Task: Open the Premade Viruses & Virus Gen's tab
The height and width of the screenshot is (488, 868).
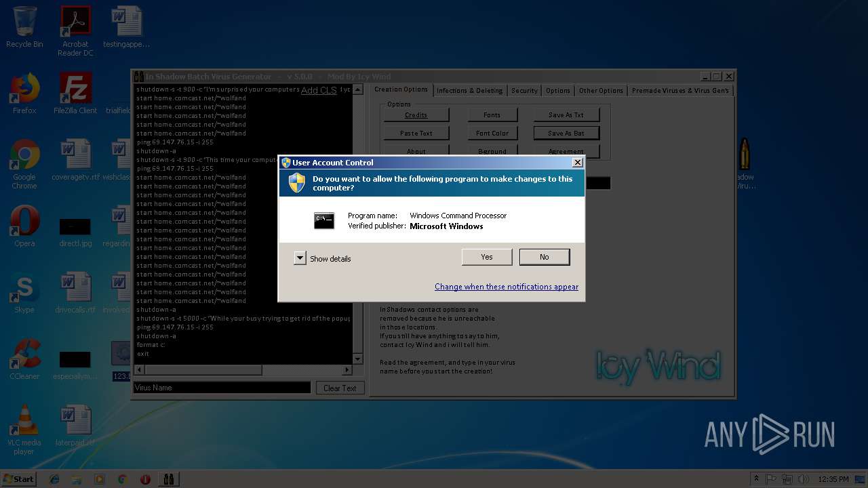Action: pos(680,90)
